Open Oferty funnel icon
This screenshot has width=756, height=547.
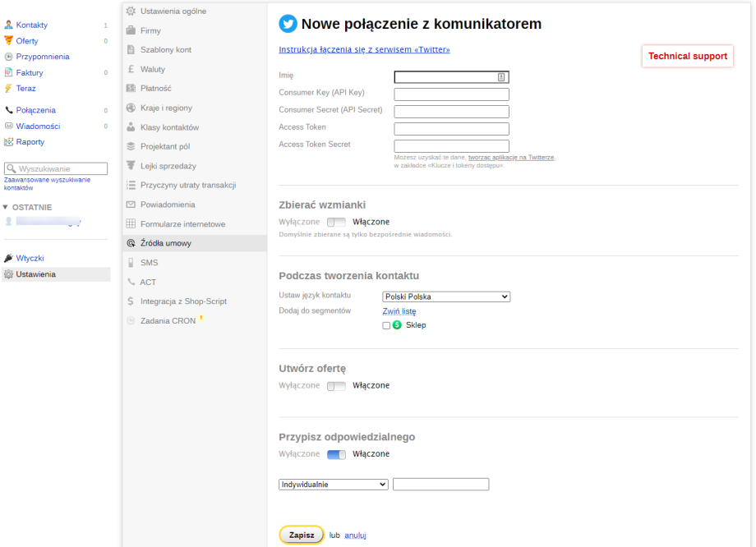9,41
